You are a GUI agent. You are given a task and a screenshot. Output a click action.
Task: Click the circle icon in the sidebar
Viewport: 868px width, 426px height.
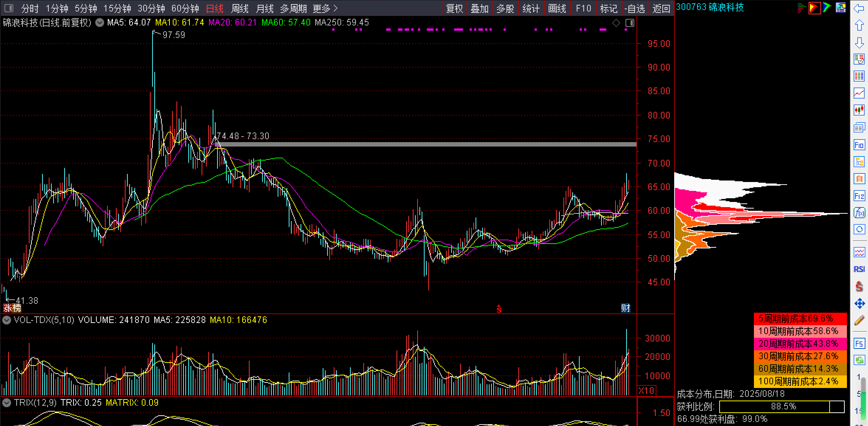click(859, 229)
